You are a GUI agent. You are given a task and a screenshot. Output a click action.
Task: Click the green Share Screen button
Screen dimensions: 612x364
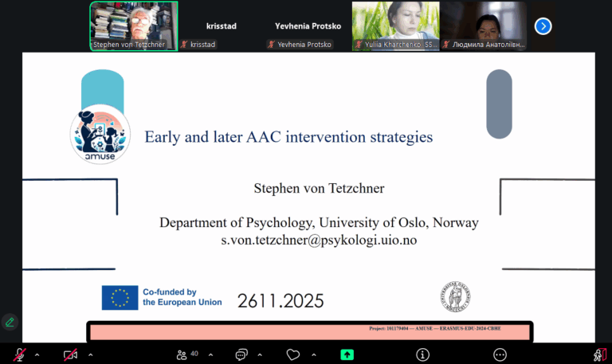click(x=347, y=354)
